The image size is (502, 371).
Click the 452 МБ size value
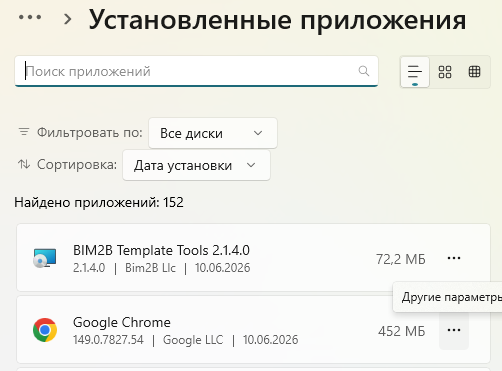(x=402, y=331)
